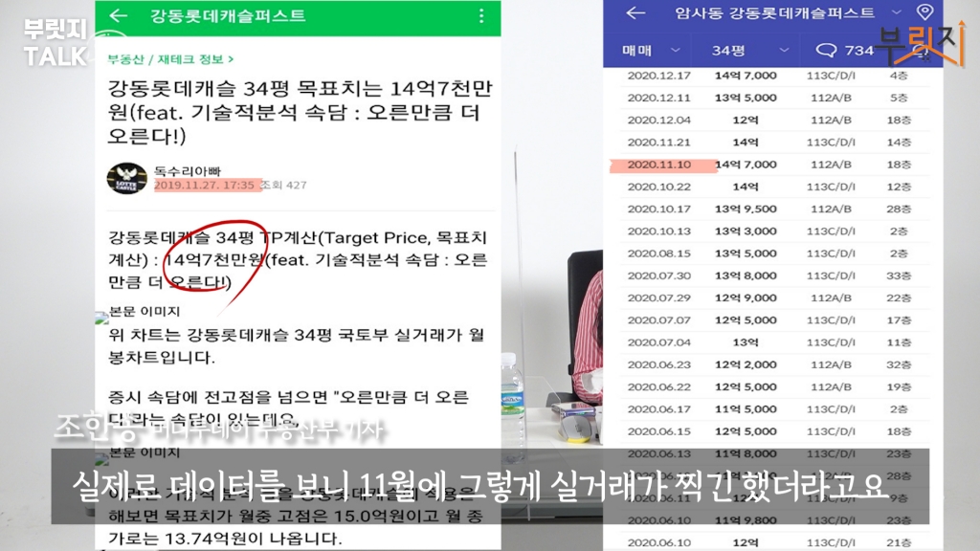Tap back arrow in blue price app
Screen dimensions: 980x551
pos(635,12)
